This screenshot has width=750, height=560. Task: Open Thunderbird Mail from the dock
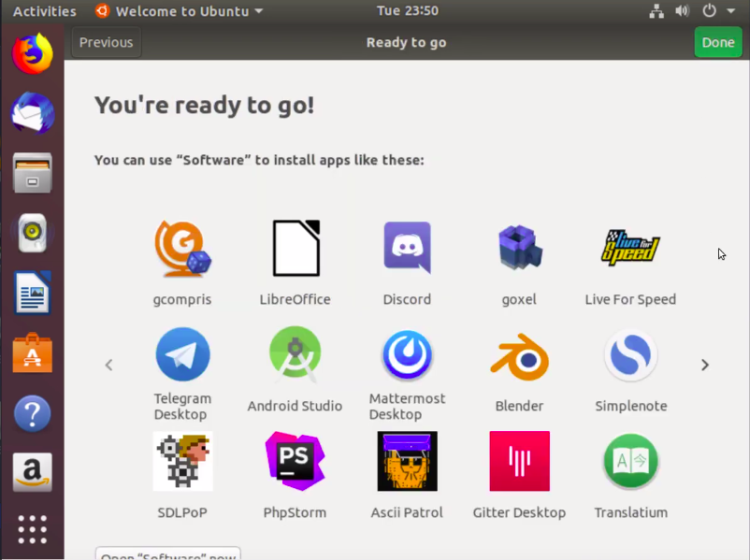33,113
